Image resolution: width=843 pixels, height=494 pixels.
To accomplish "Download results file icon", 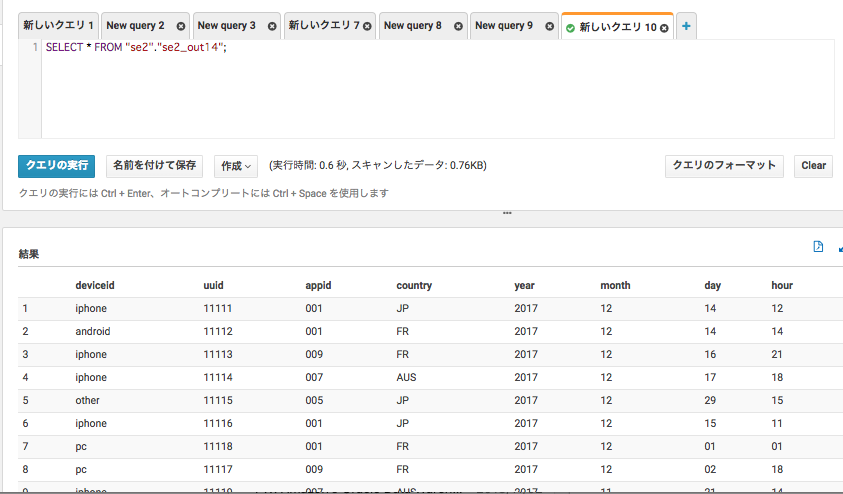I will pos(818,246).
